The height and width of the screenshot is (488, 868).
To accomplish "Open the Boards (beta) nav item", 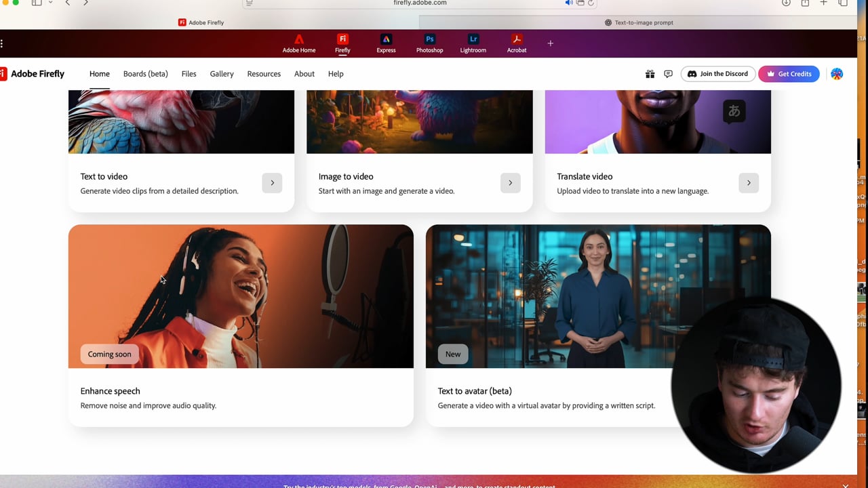I will (x=145, y=74).
